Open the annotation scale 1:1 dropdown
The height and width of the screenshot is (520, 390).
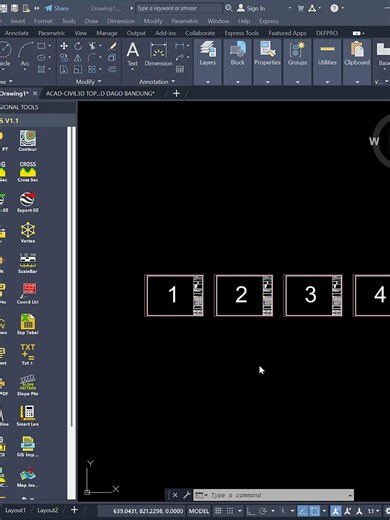pyautogui.click(x=373, y=511)
